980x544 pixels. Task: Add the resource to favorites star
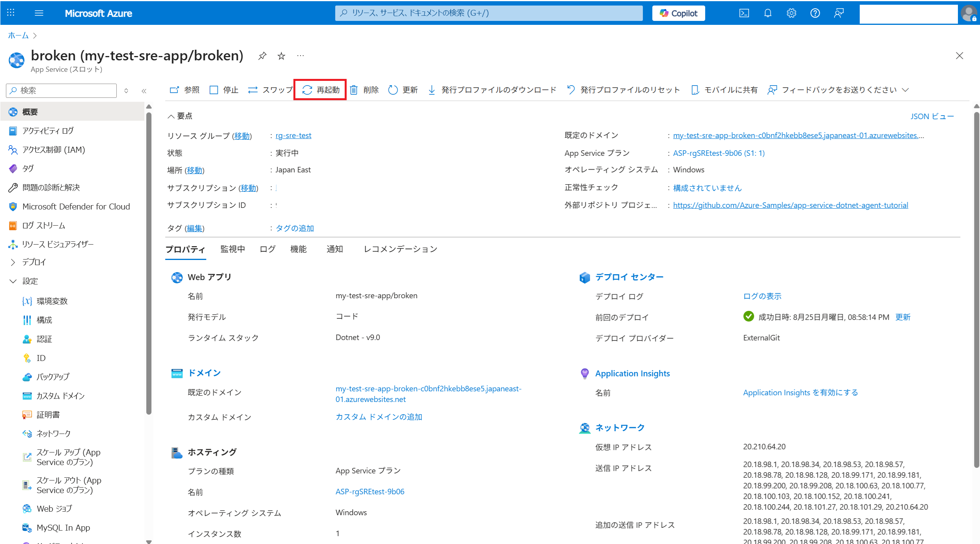(x=281, y=56)
